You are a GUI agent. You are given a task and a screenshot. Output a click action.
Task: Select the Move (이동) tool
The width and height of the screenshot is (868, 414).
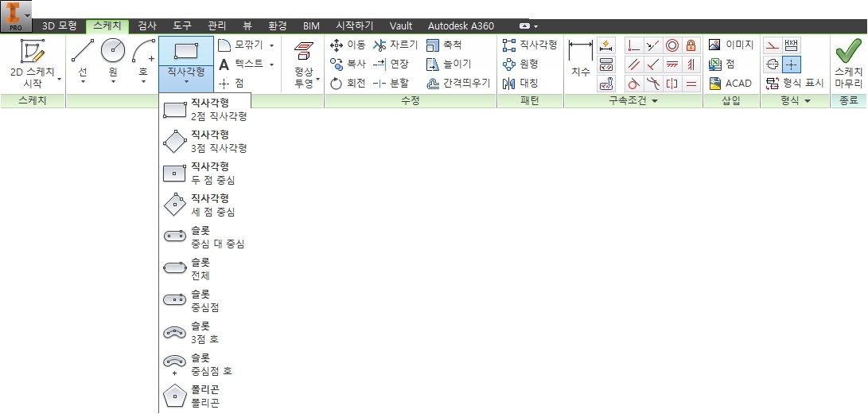[347, 45]
